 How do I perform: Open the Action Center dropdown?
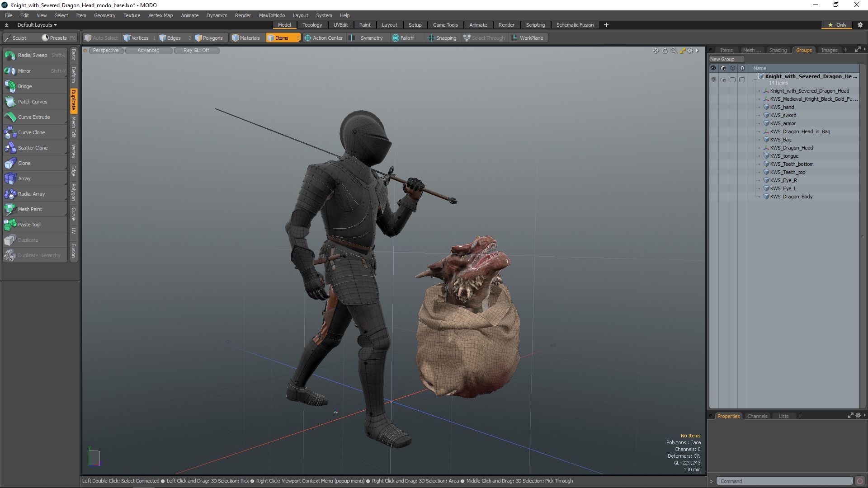coord(324,38)
